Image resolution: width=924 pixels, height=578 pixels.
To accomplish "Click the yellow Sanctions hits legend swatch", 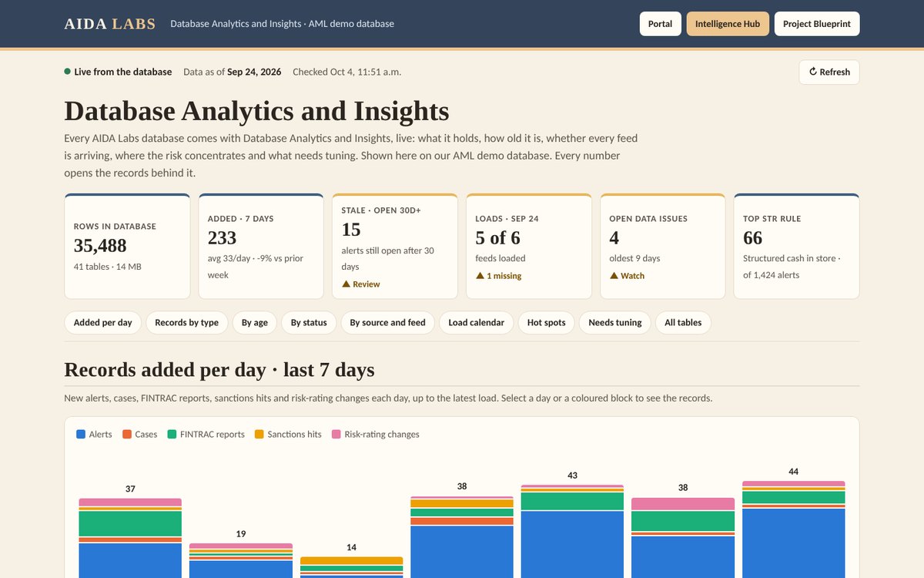I will point(259,435).
